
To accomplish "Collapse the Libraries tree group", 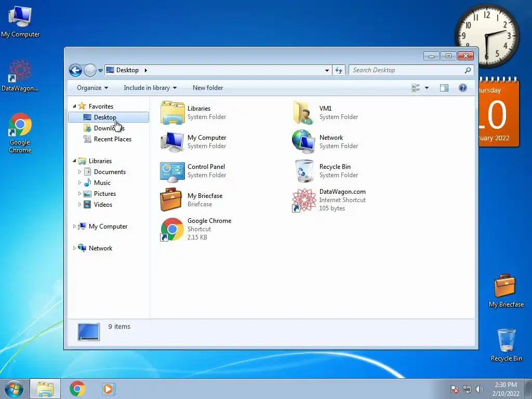I will [74, 161].
